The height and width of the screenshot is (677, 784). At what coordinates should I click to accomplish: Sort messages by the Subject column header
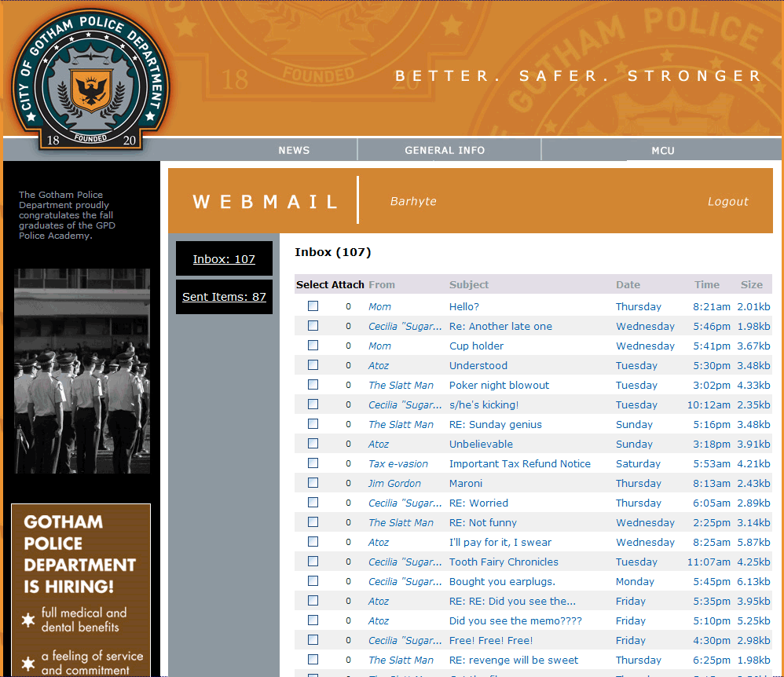click(468, 284)
